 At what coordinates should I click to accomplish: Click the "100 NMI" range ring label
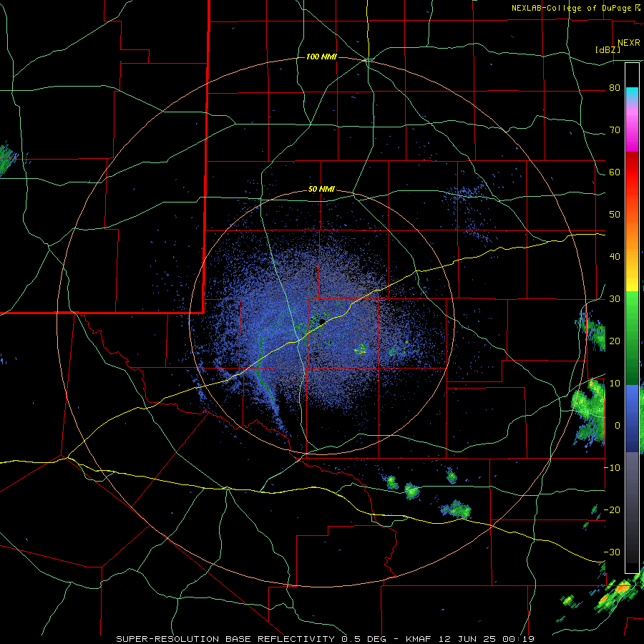pos(321,57)
